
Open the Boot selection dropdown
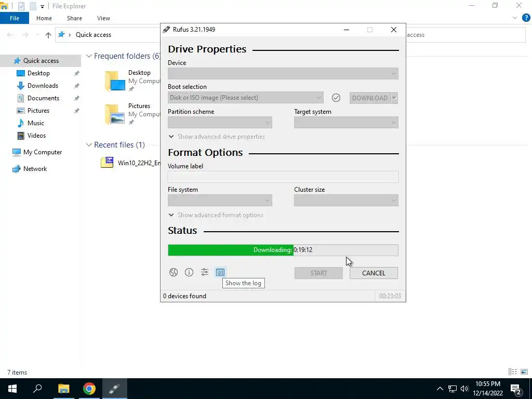(x=246, y=98)
